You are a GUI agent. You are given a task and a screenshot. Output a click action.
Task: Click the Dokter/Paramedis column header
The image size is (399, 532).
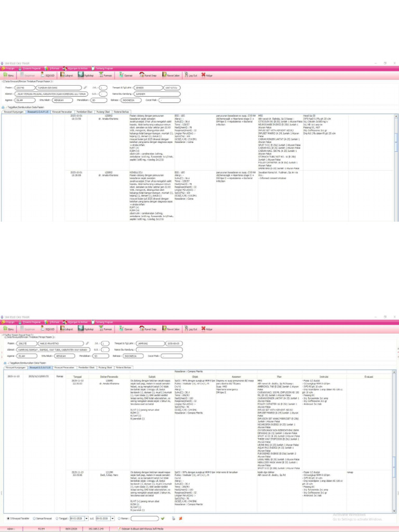click(109, 376)
